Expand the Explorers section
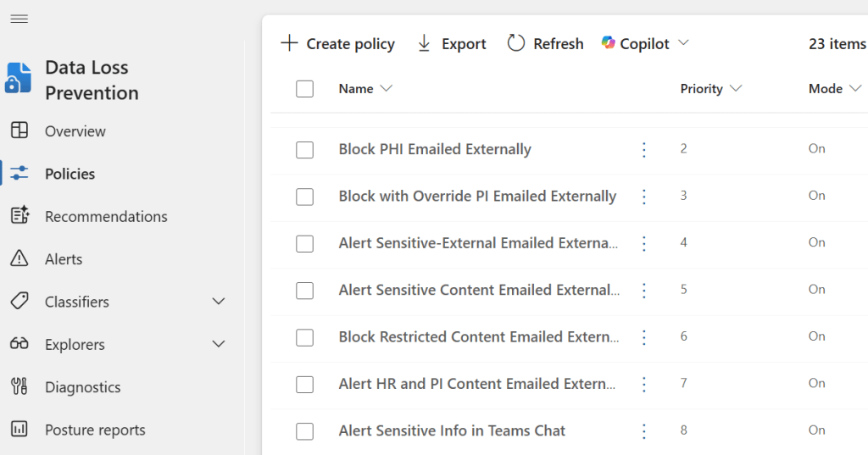 (218, 344)
